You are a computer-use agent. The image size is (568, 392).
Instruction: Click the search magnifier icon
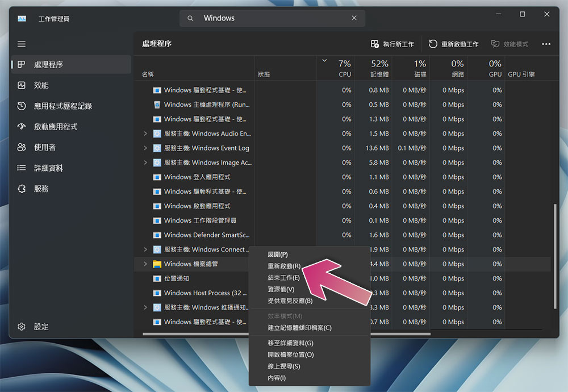point(190,18)
